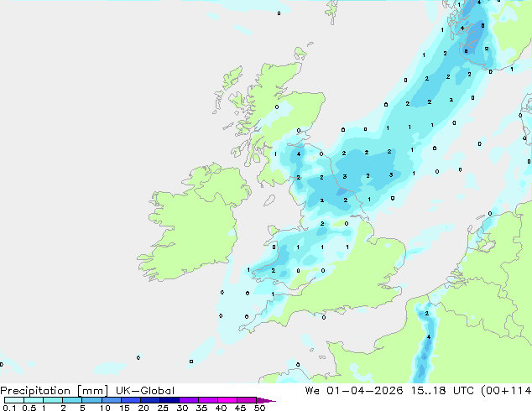Click the 35–40 mm violet legend swatch
532x411 pixels.
pyautogui.click(x=208, y=400)
